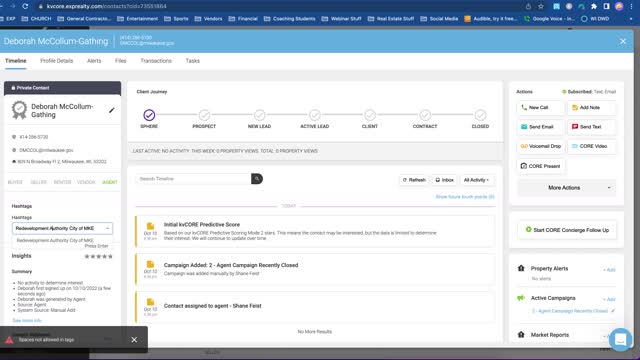Open the All Activity filter dropdown
This screenshot has width=640, height=360.
point(476,180)
